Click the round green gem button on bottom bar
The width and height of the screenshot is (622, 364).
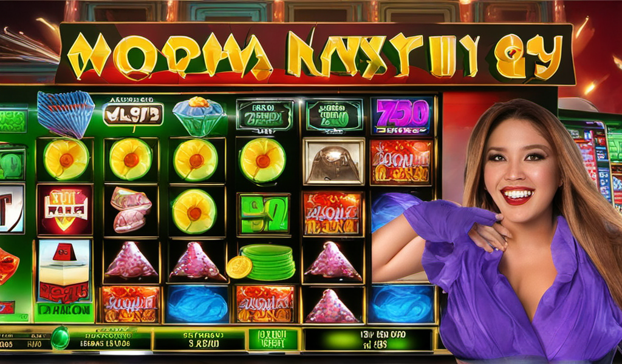point(60,337)
